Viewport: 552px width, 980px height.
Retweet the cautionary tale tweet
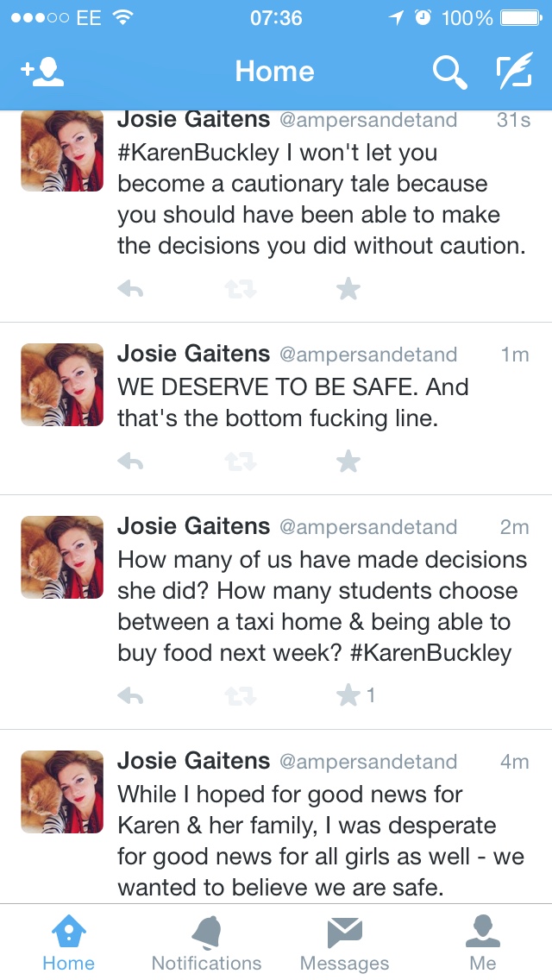coord(240,290)
